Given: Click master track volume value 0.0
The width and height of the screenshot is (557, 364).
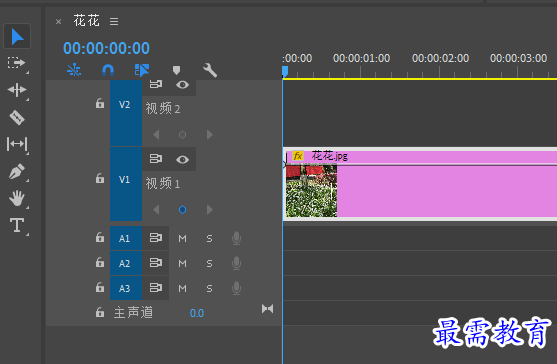Looking at the screenshot, I should click(196, 313).
